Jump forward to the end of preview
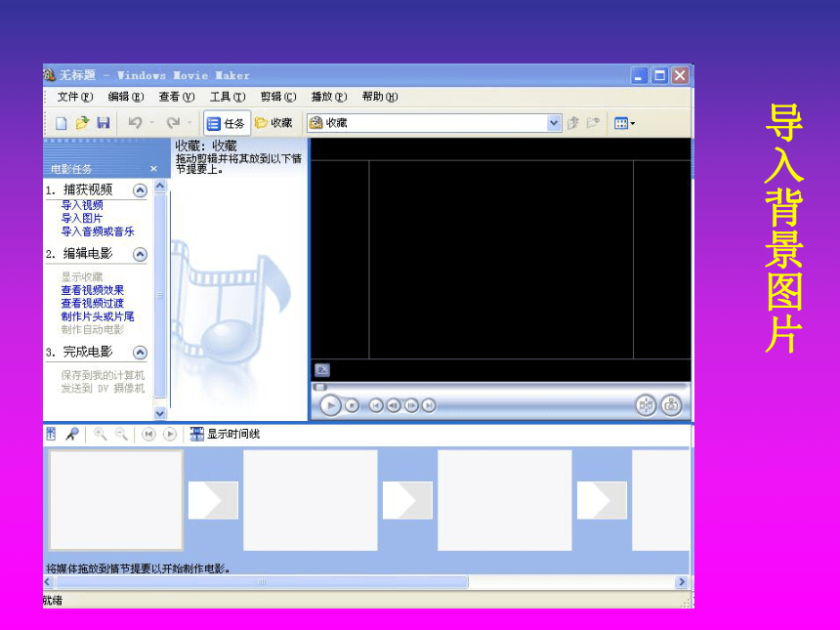This screenshot has width=840, height=630. 429,405
